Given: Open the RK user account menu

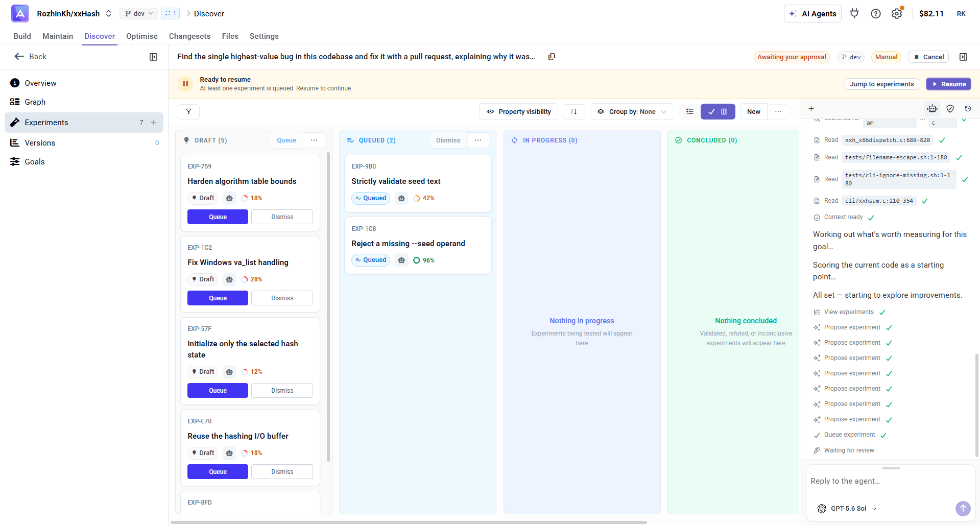Looking at the screenshot, I should point(961,14).
